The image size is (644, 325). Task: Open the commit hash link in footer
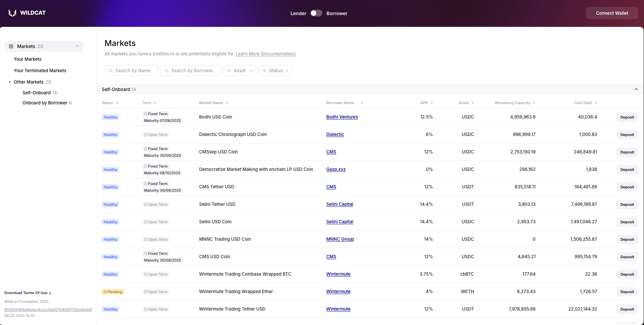click(48, 310)
